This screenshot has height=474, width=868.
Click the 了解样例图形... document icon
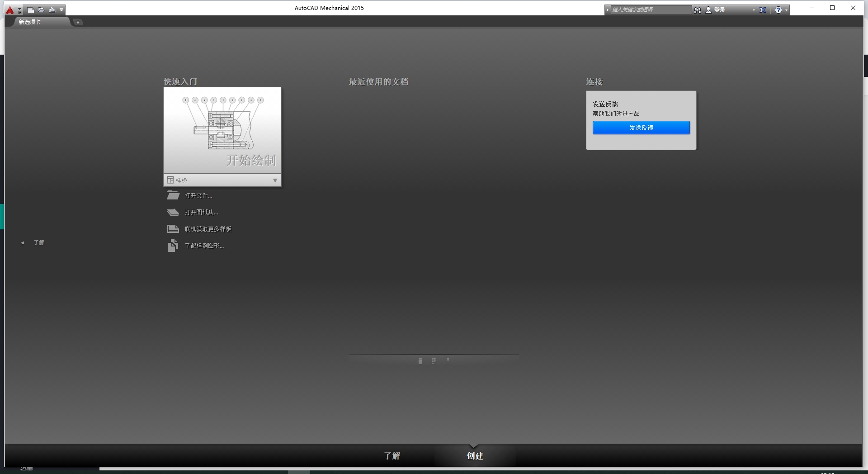click(x=172, y=246)
